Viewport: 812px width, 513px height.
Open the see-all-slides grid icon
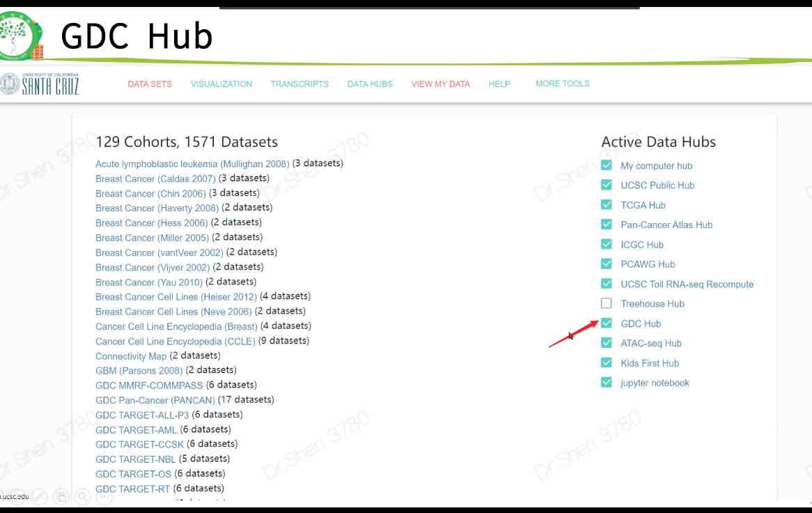click(61, 497)
